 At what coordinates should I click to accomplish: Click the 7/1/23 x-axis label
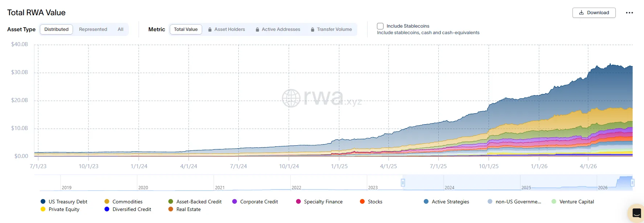click(38, 166)
